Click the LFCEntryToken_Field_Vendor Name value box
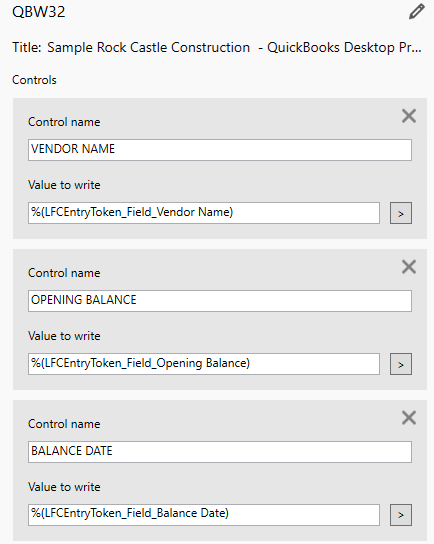 click(204, 213)
